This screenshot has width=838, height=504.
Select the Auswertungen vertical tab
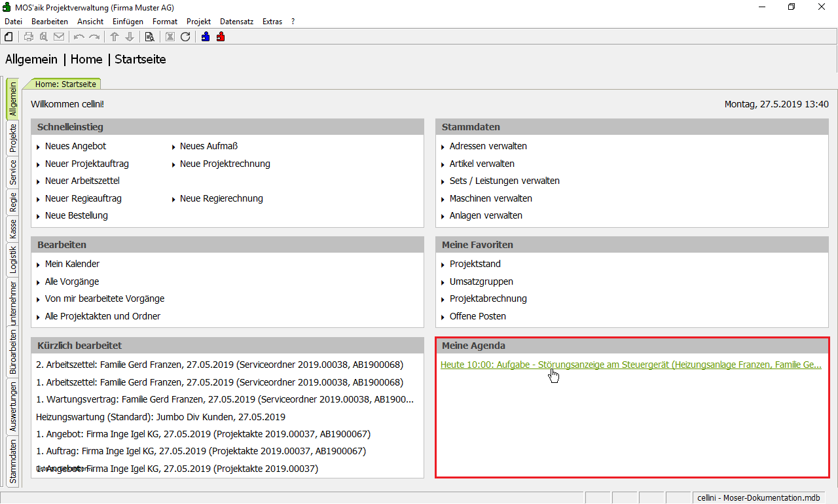coord(12,408)
